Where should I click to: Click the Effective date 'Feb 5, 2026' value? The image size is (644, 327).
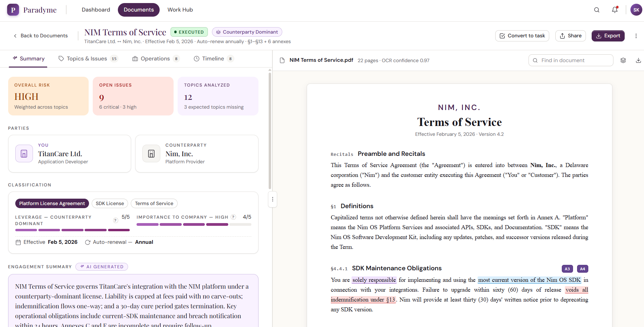pyautogui.click(x=62, y=242)
